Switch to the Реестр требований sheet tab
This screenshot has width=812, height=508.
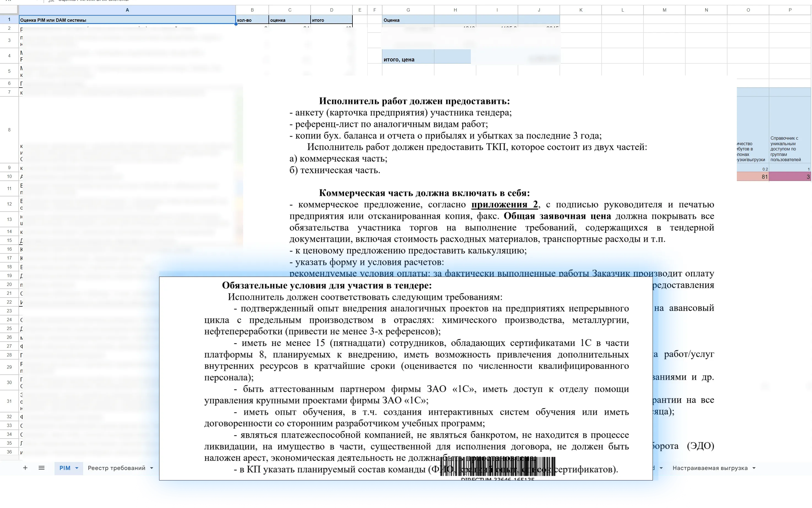pos(116,468)
